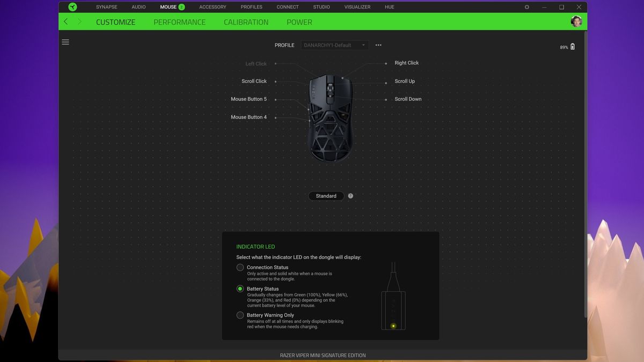This screenshot has width=644, height=362.
Task: Open the CUSTOMIZE subtab
Action: [115, 22]
